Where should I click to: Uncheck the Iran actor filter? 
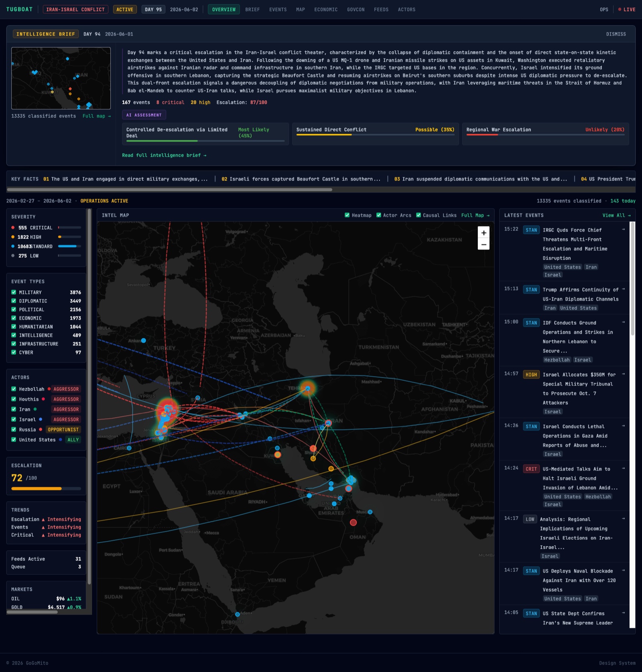(14, 409)
